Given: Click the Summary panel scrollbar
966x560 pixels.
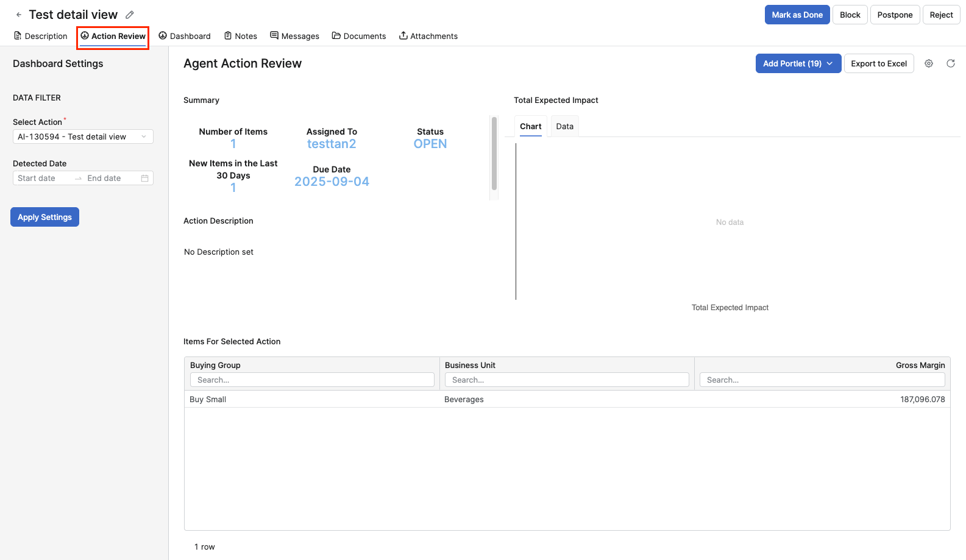Looking at the screenshot, I should pyautogui.click(x=494, y=154).
